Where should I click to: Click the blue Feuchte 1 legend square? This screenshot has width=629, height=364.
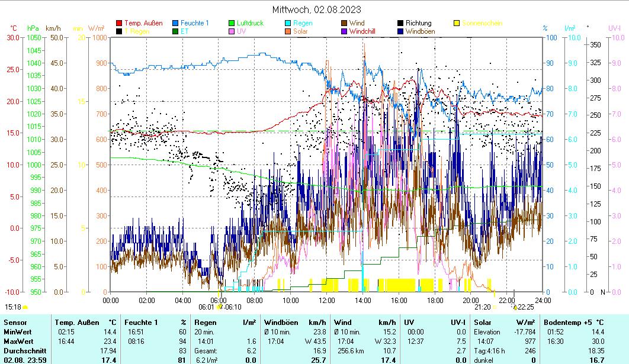click(175, 24)
